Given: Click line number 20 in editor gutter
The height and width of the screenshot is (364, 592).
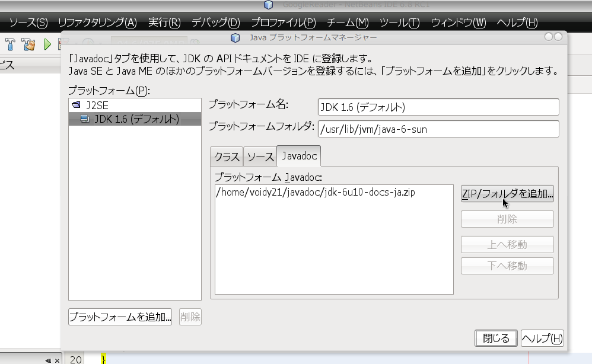Looking at the screenshot, I should (x=75, y=359).
